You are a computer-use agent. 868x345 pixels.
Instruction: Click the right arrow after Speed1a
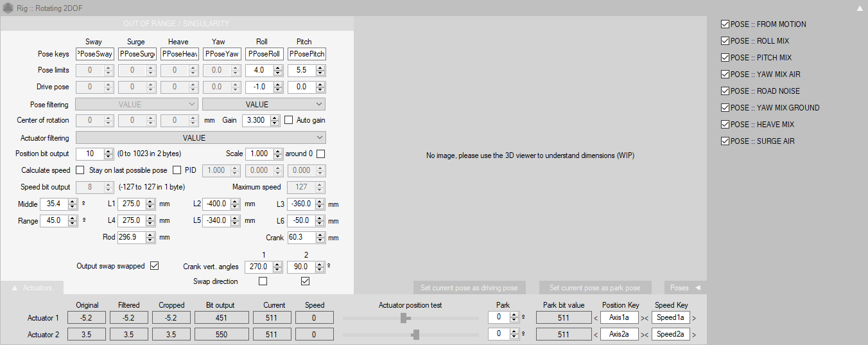[694, 317]
